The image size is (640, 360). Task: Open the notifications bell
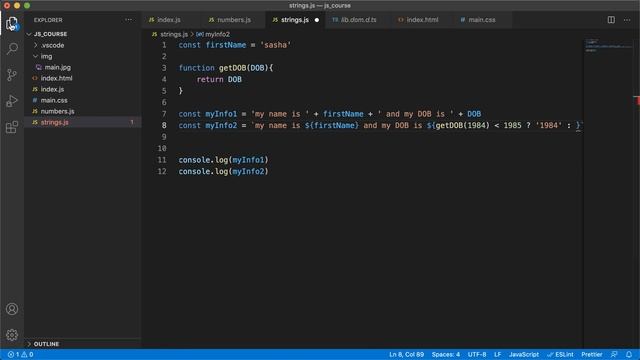pyautogui.click(x=629, y=354)
